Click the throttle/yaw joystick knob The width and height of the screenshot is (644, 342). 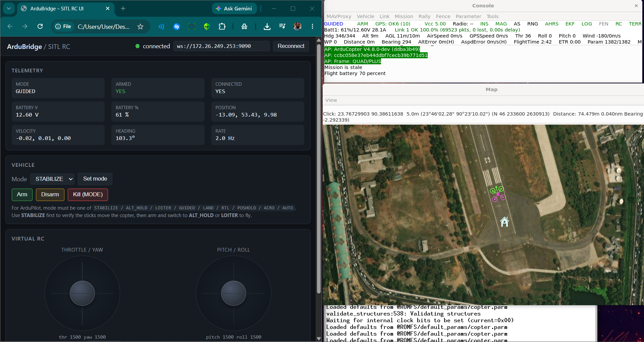click(82, 293)
